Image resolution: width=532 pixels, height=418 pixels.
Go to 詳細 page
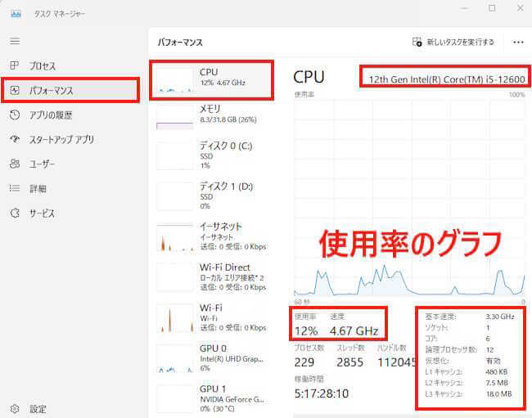(70, 188)
